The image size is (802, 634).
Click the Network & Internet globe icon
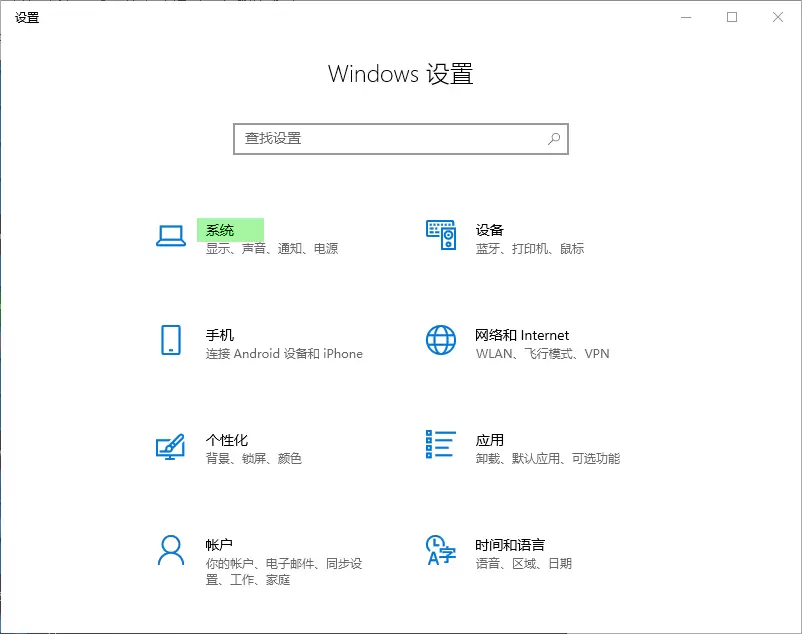(x=441, y=340)
